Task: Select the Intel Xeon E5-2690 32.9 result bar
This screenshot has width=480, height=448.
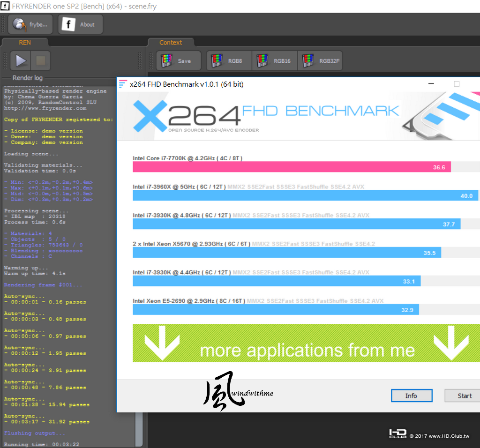Action: 276,309
